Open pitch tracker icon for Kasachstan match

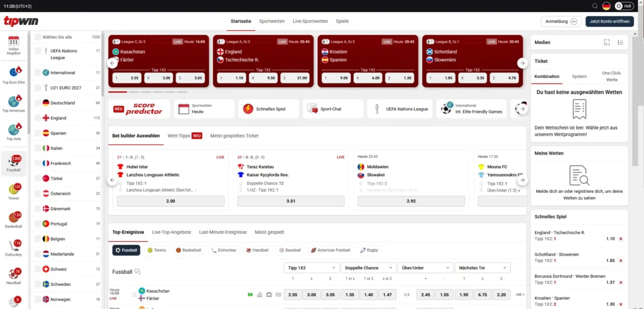point(278,294)
